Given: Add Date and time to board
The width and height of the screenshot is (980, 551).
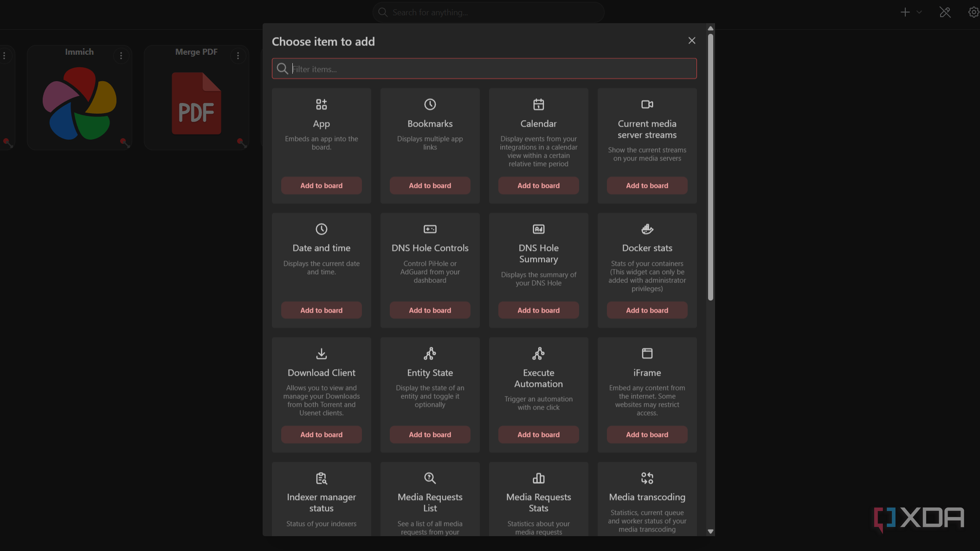Looking at the screenshot, I should point(321,310).
